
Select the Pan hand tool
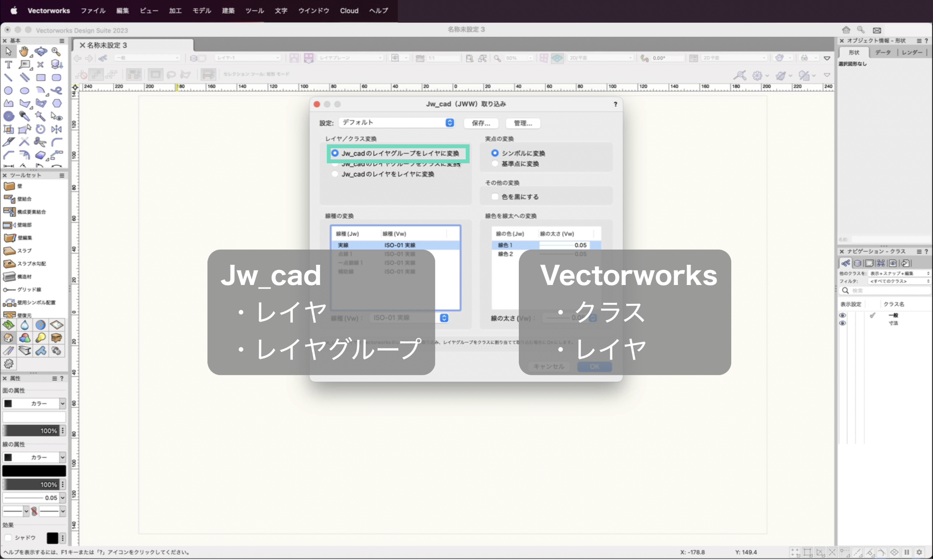click(24, 51)
